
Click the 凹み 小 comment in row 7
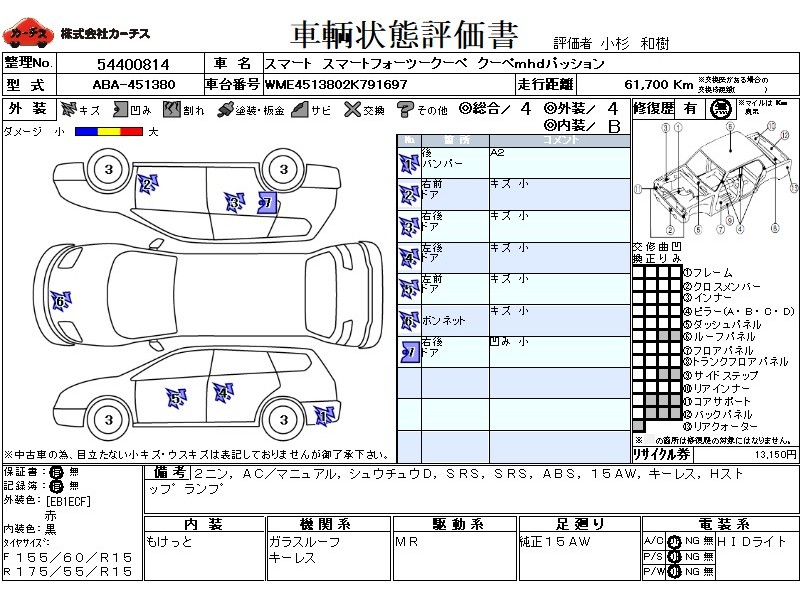point(509,341)
